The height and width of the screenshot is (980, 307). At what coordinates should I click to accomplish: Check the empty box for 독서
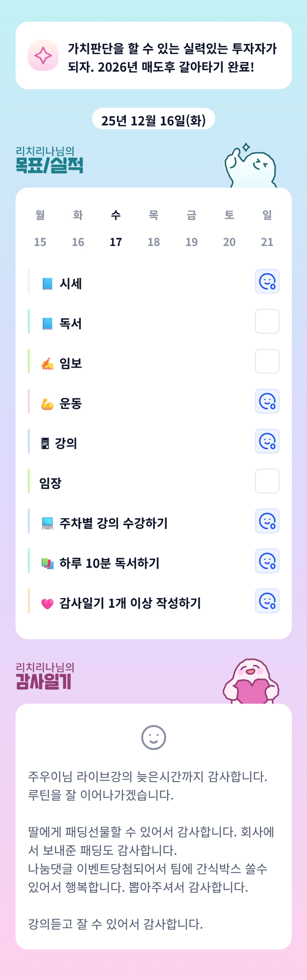point(267,321)
